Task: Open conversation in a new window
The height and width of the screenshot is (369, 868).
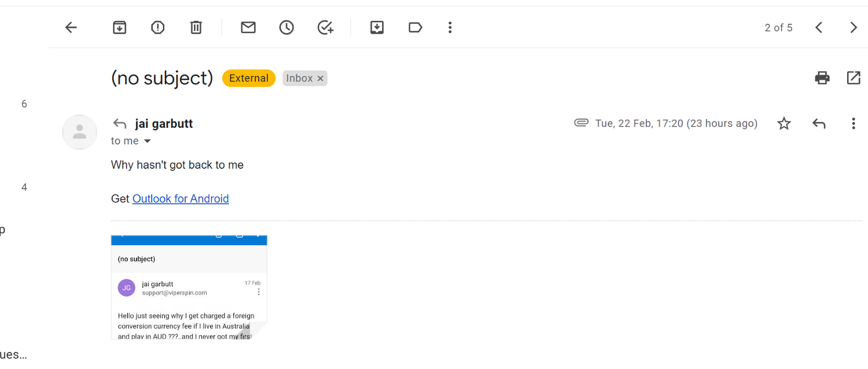Action: (x=854, y=78)
